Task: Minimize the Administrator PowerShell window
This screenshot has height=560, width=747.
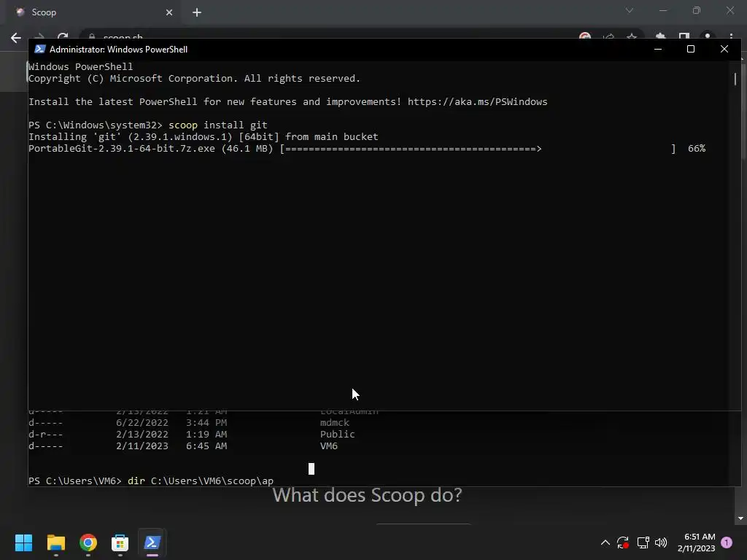Action: (x=658, y=49)
